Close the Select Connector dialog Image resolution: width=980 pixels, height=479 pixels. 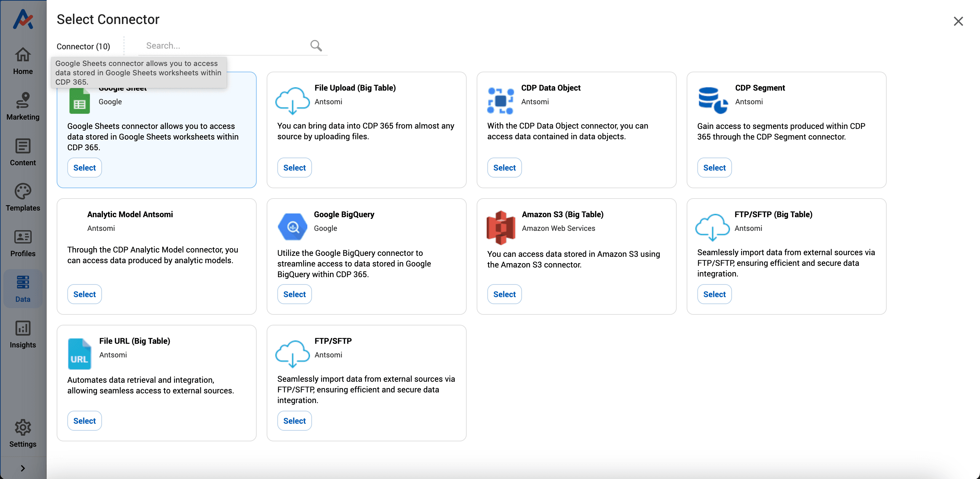(958, 21)
